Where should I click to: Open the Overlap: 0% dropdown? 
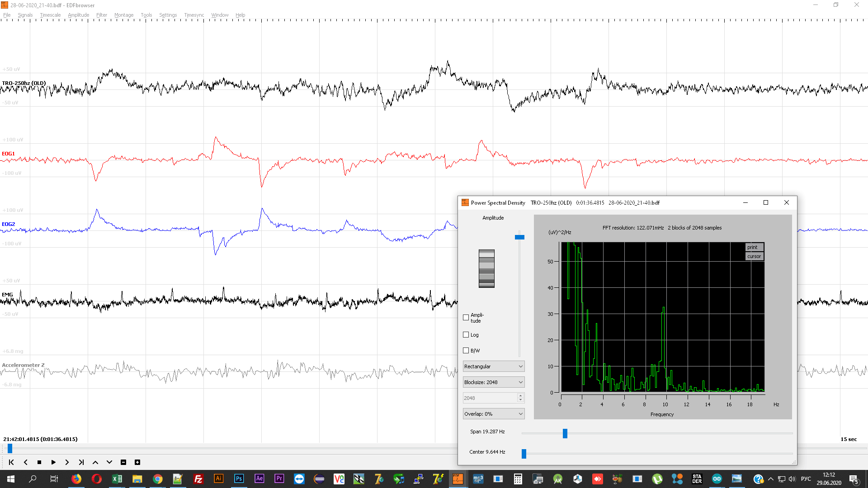[x=494, y=414]
